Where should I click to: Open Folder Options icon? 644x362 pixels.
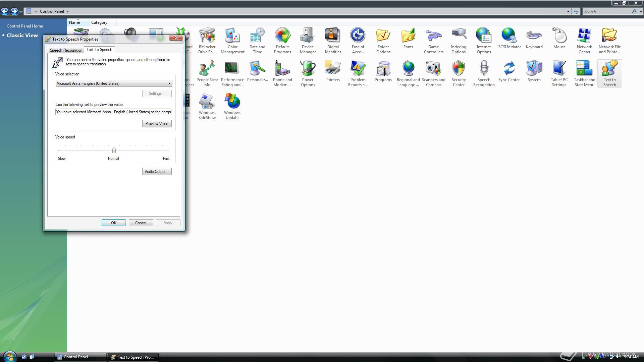(383, 41)
